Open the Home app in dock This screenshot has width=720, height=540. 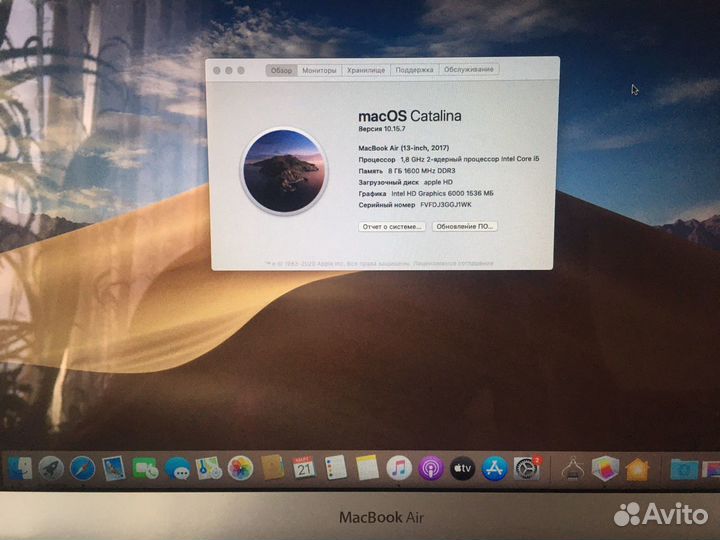tap(637, 469)
